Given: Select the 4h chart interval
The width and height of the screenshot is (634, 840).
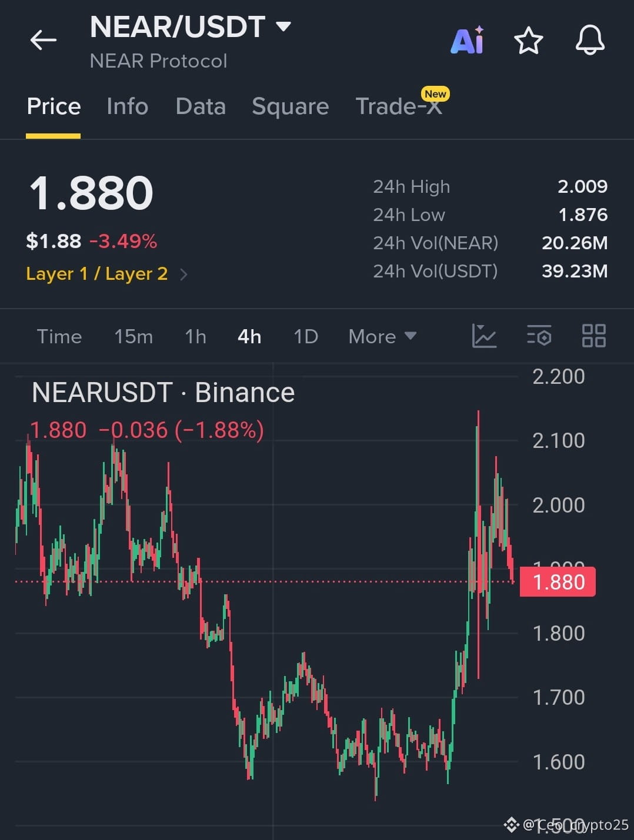Looking at the screenshot, I should [x=249, y=336].
